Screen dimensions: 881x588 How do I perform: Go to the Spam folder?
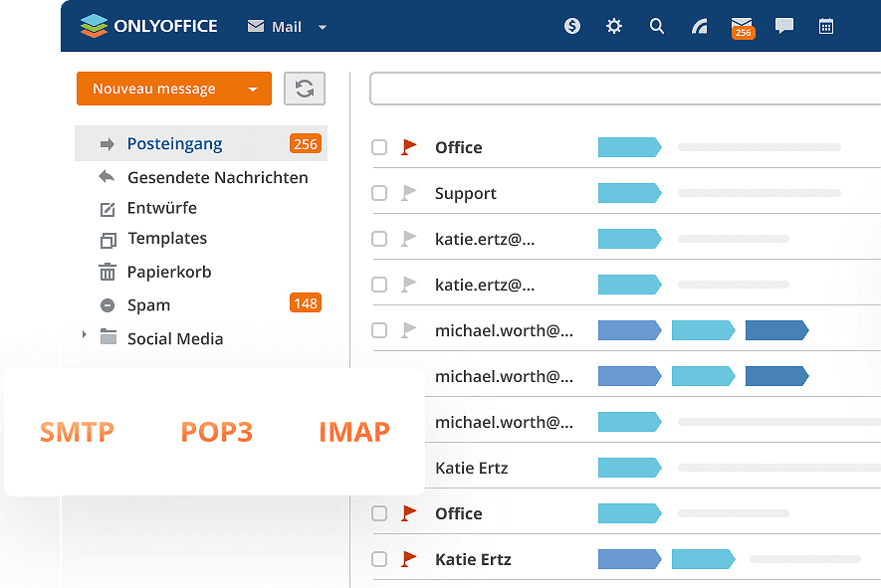tap(148, 305)
